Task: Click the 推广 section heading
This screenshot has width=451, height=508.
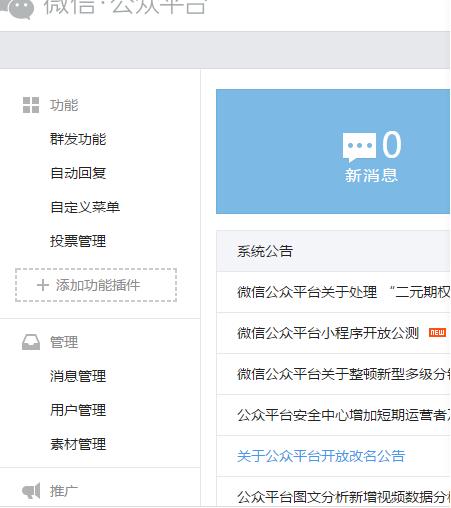Action: tap(64, 491)
